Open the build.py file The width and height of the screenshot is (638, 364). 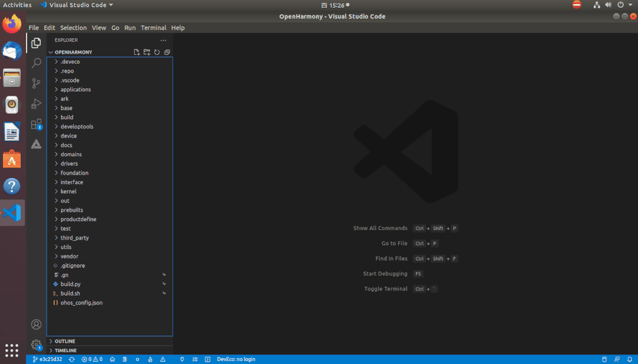point(70,284)
